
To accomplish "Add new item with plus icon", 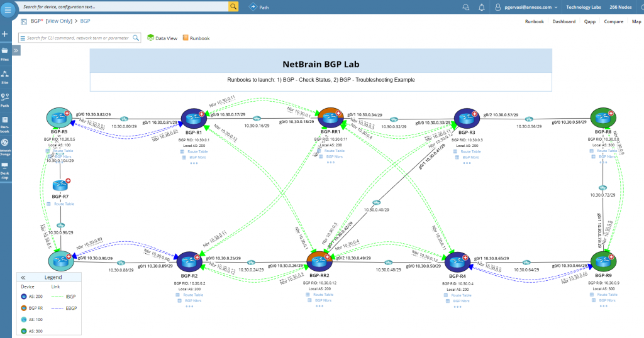I will (5, 34).
